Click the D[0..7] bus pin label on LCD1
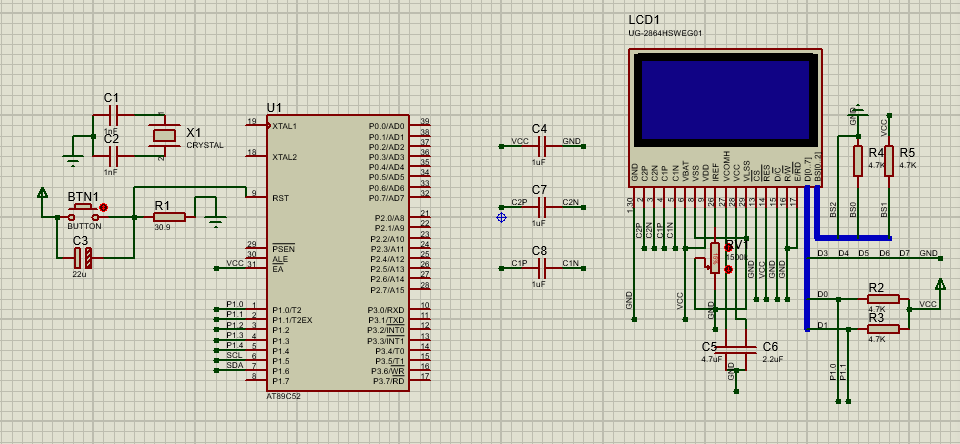 (809, 171)
